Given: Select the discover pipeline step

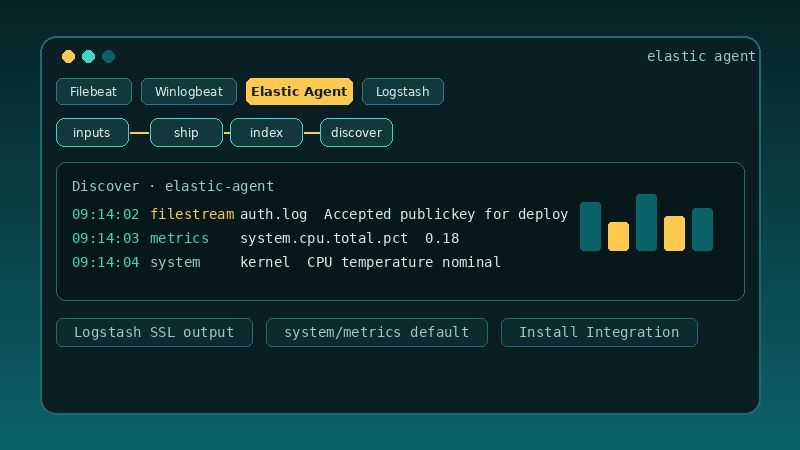Looking at the screenshot, I should (357, 133).
